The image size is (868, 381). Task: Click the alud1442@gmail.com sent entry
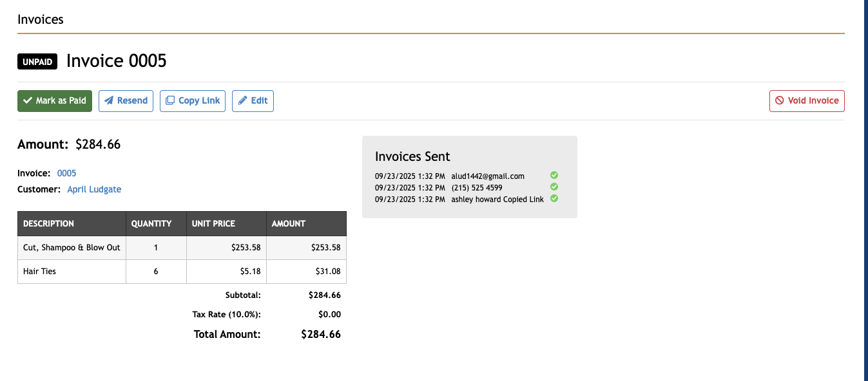pos(487,176)
